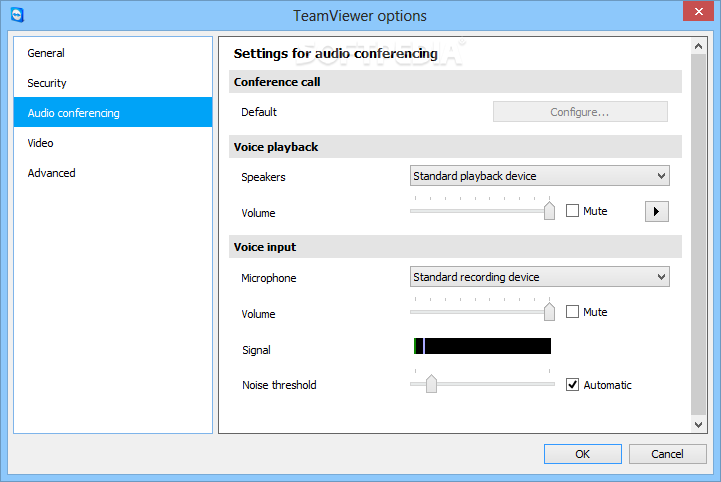Click the speakers volume slider handle
Viewport: 721px width, 482px height.
pyautogui.click(x=549, y=211)
